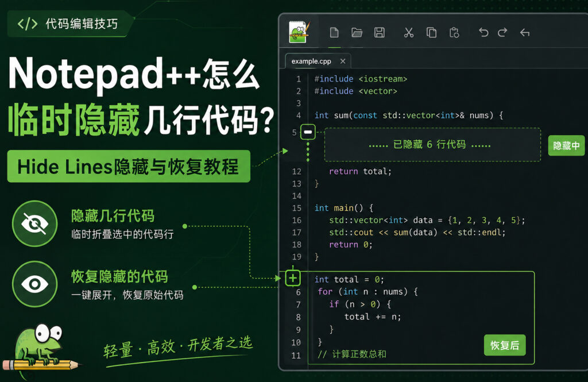Click line 6 for (int n : nums)
This screenshot has height=382, width=588.
point(368,292)
